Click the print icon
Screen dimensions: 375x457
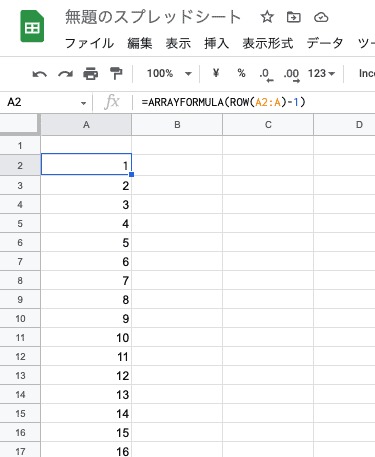[91, 74]
